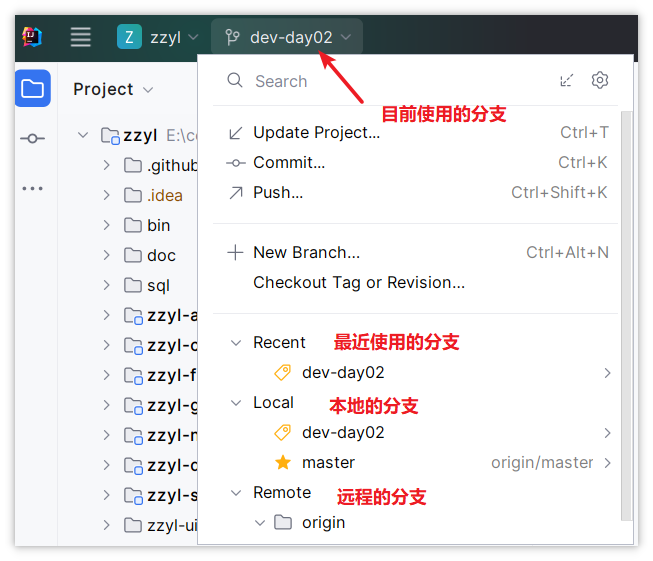
Task: Open branch popup settings gear
Action: (x=600, y=80)
